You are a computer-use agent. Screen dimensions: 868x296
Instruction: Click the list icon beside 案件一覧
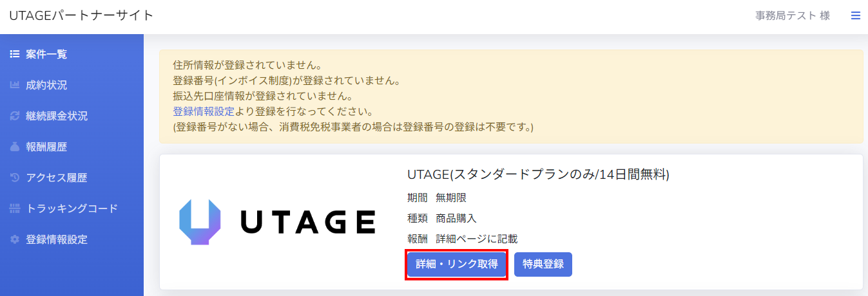pyautogui.click(x=15, y=55)
